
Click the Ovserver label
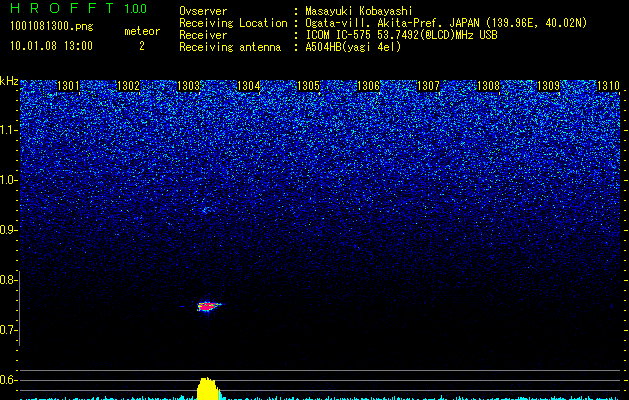tap(203, 11)
